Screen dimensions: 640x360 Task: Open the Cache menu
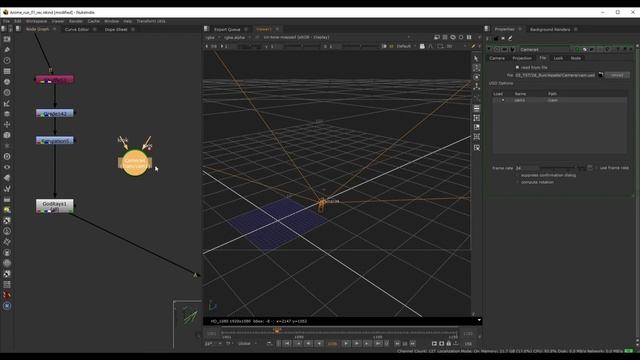click(x=93, y=21)
